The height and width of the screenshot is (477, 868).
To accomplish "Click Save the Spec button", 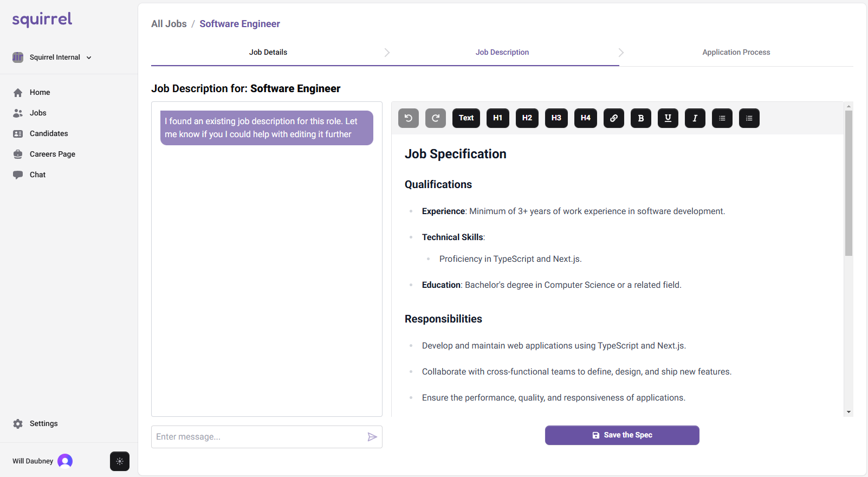I will point(622,435).
